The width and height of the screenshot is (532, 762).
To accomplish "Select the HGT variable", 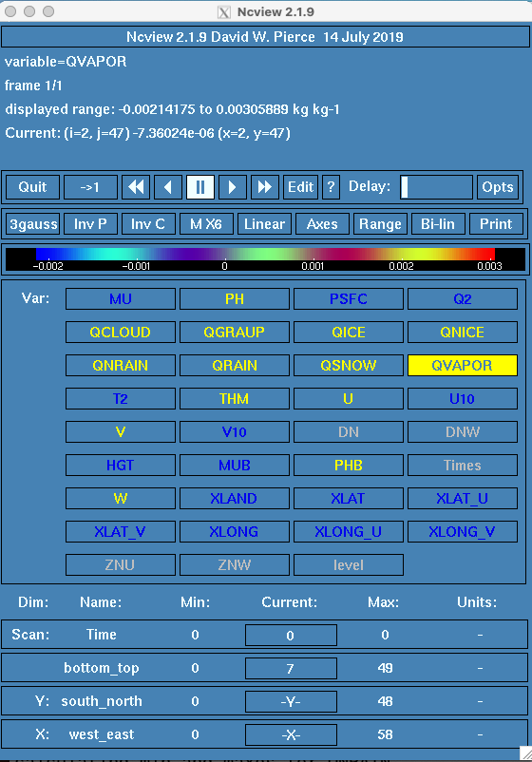I will click(x=121, y=465).
